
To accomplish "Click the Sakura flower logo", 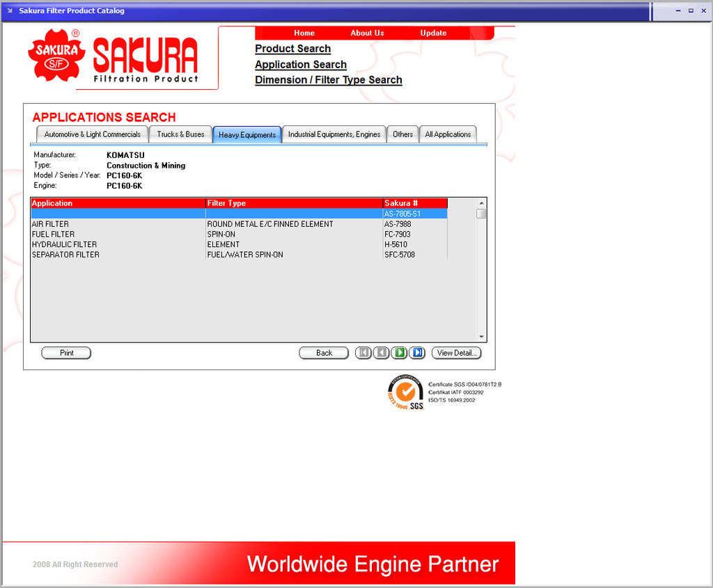I will (x=56, y=56).
